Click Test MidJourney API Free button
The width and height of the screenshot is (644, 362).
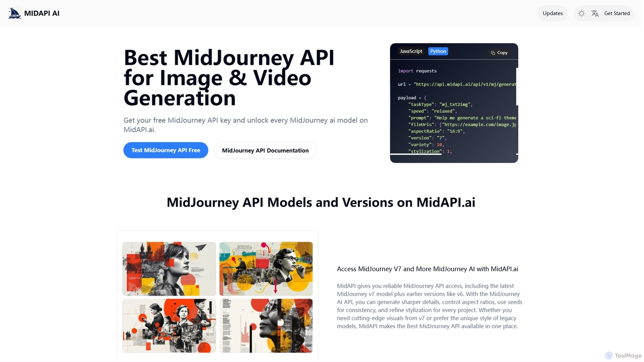coord(166,150)
